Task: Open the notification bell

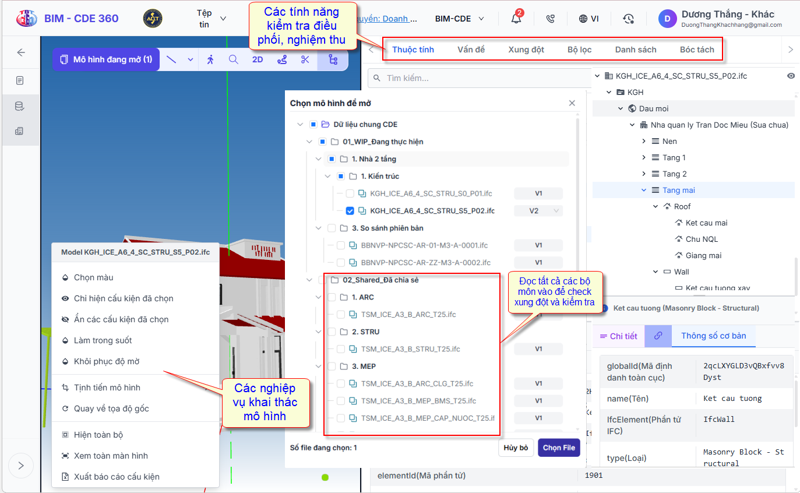Action: tap(516, 18)
